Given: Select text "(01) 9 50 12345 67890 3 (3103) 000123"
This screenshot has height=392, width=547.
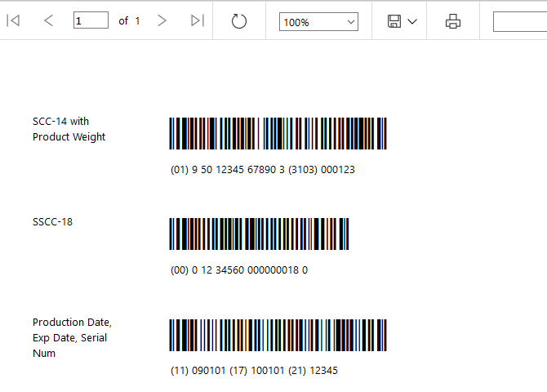Looking at the screenshot, I should click(x=263, y=170).
